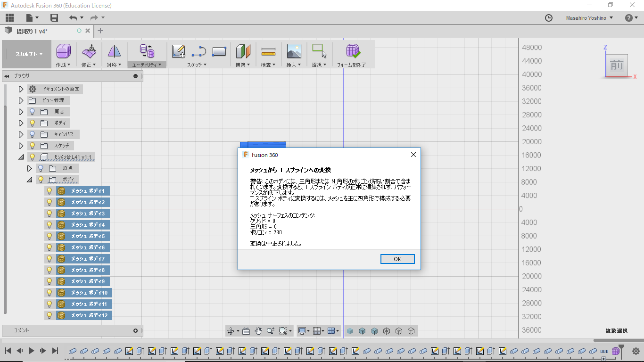Open the timeline settings gear
Viewport: 644px width, 362px height.
click(x=636, y=351)
